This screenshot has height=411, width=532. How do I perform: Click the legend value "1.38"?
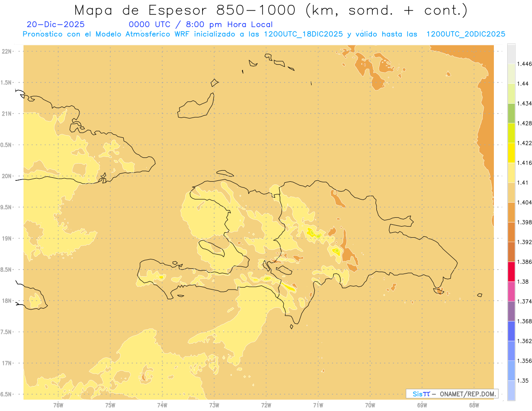click(524, 282)
